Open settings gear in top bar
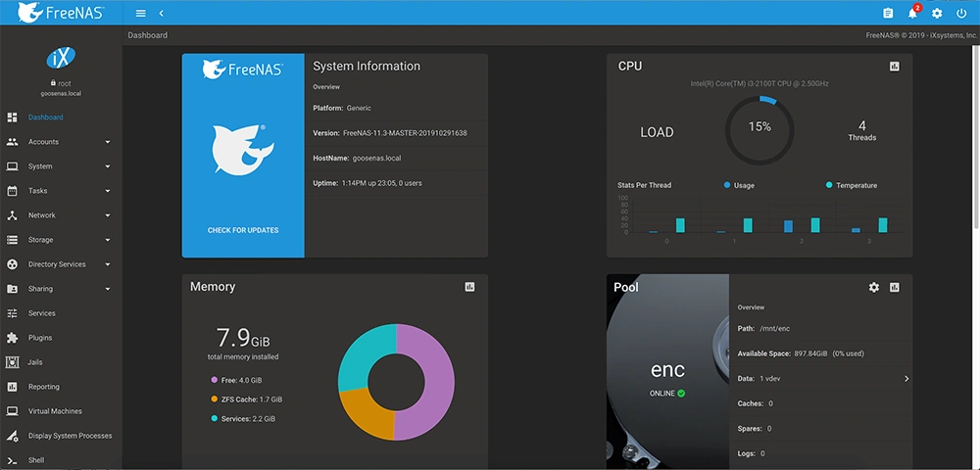 937,14
